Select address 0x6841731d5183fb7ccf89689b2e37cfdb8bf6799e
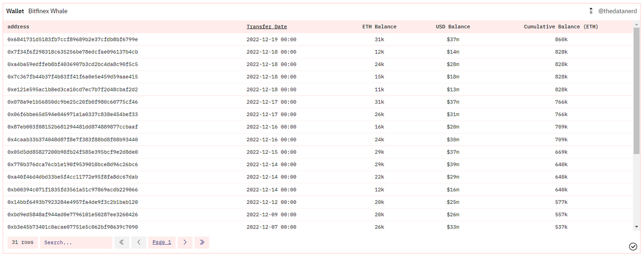Screen dimensions: 644x258 [x=72, y=39]
